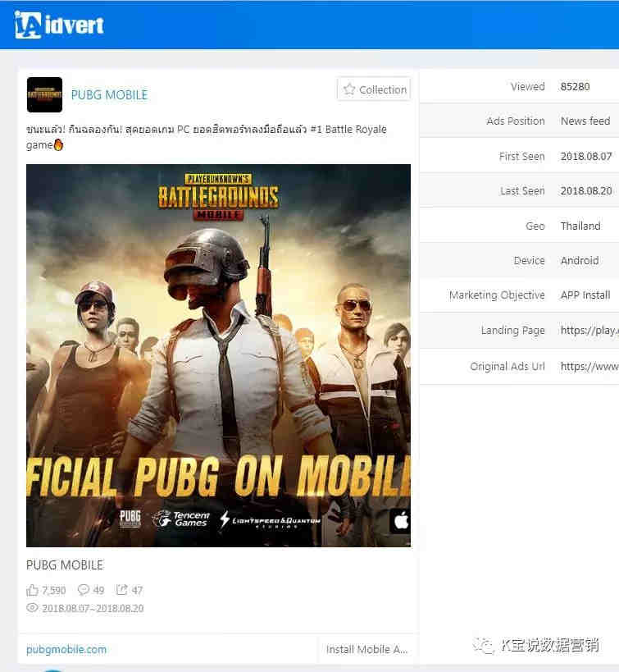This screenshot has height=672, width=619.
Task: Click the Tencent Games logo in ad
Action: point(181,519)
